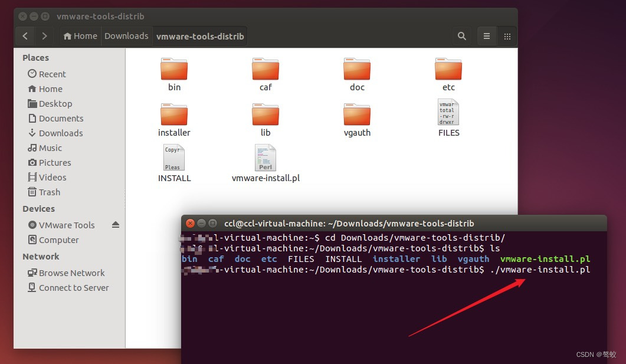Select the installer folder icon
The width and height of the screenshot is (626, 364).
pos(174,114)
